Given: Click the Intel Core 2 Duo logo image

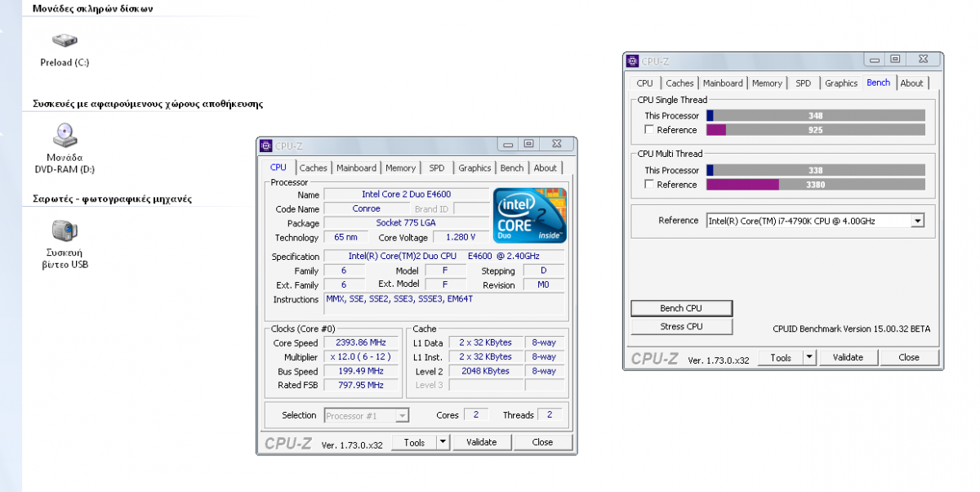Looking at the screenshot, I should (529, 215).
